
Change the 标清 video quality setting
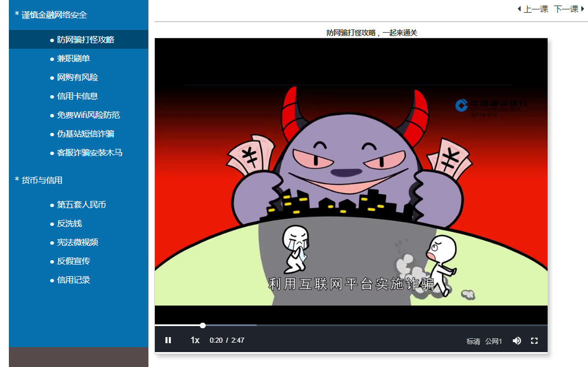point(473,342)
